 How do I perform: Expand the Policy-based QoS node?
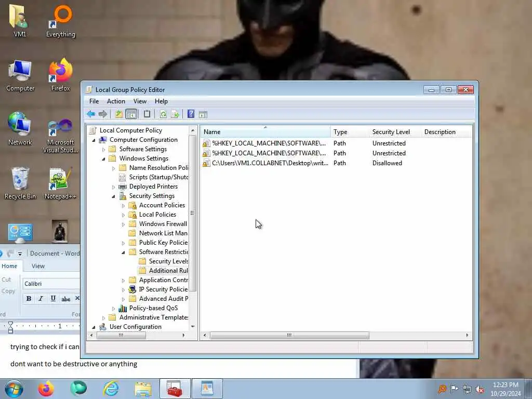click(x=114, y=309)
